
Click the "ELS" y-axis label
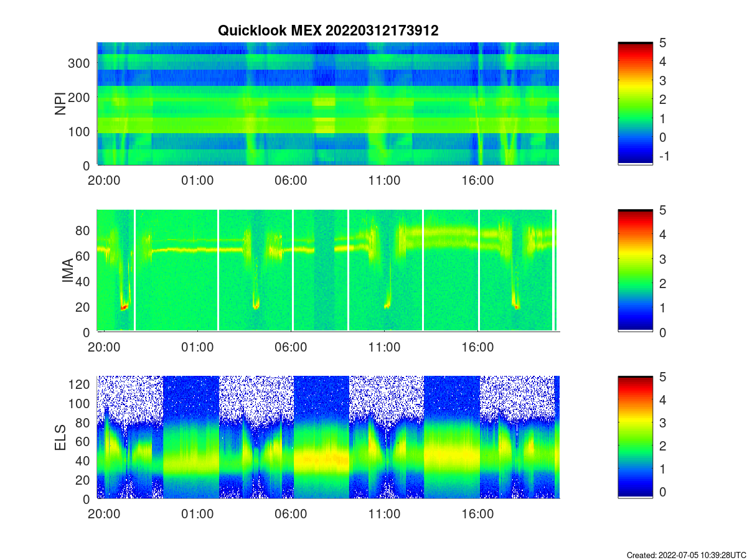pos(61,437)
